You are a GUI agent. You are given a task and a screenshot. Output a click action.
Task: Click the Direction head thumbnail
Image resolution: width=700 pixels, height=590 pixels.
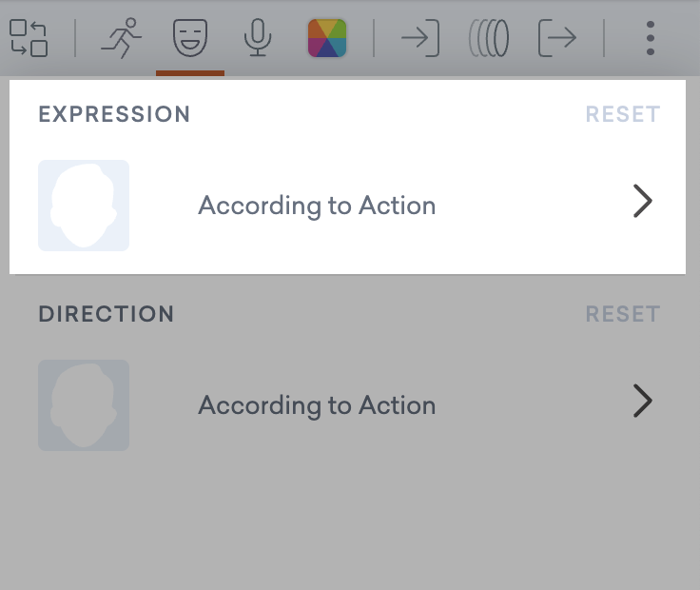84,405
